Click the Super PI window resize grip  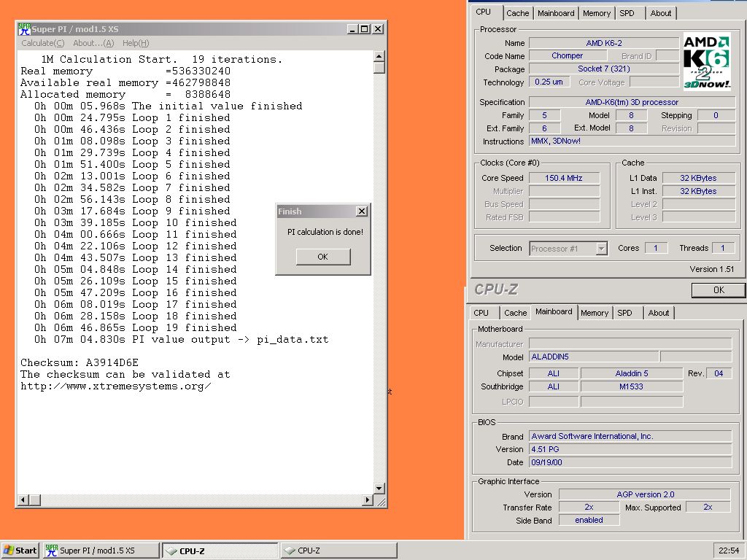(380, 501)
